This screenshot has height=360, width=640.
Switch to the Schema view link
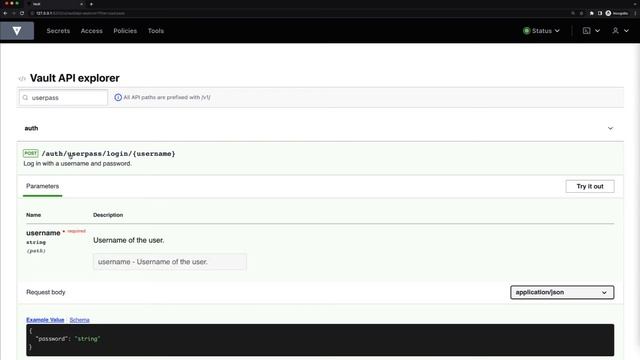(x=79, y=320)
